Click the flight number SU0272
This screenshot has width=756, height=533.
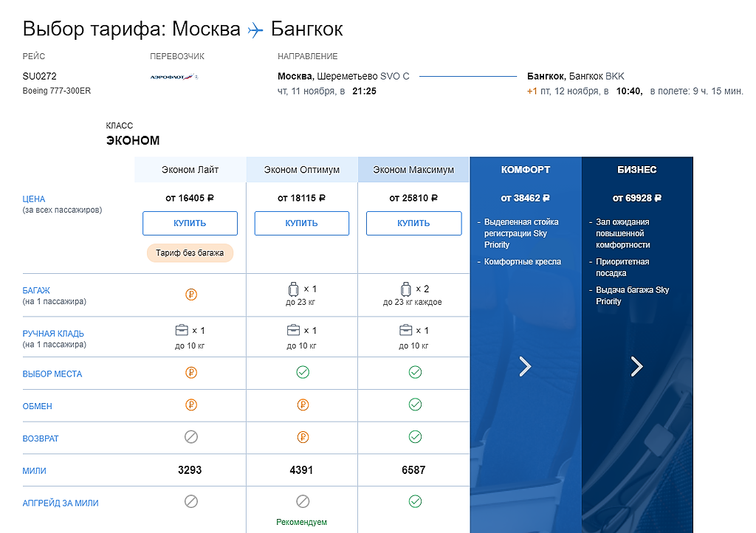40,76
